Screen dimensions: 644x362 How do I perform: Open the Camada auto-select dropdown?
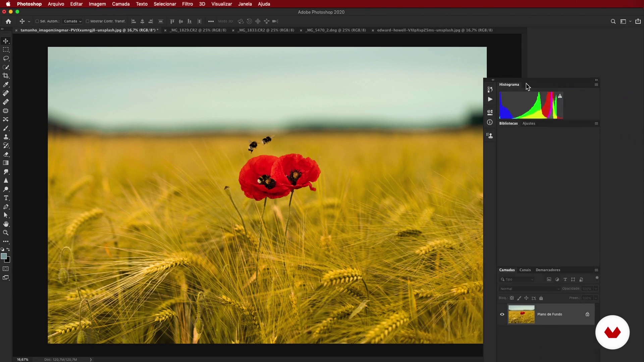pos(72,21)
